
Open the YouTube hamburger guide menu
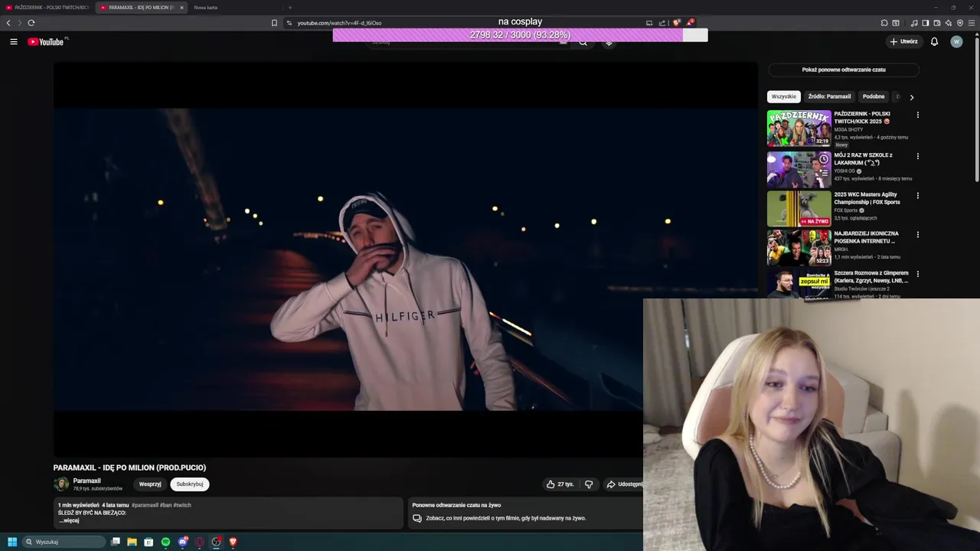click(14, 42)
